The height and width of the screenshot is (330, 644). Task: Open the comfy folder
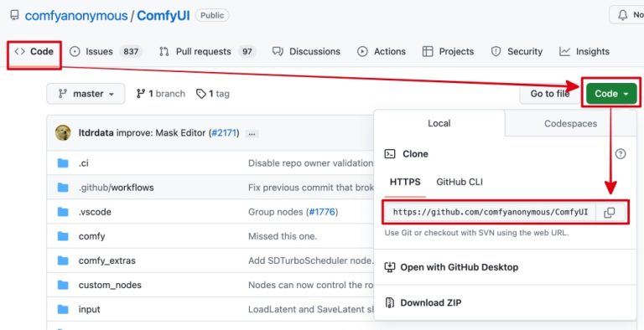point(92,236)
